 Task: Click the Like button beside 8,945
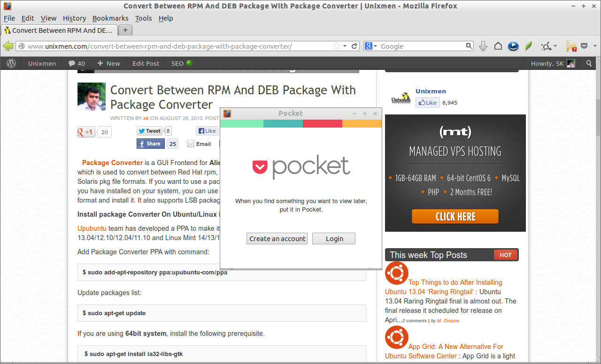(428, 102)
